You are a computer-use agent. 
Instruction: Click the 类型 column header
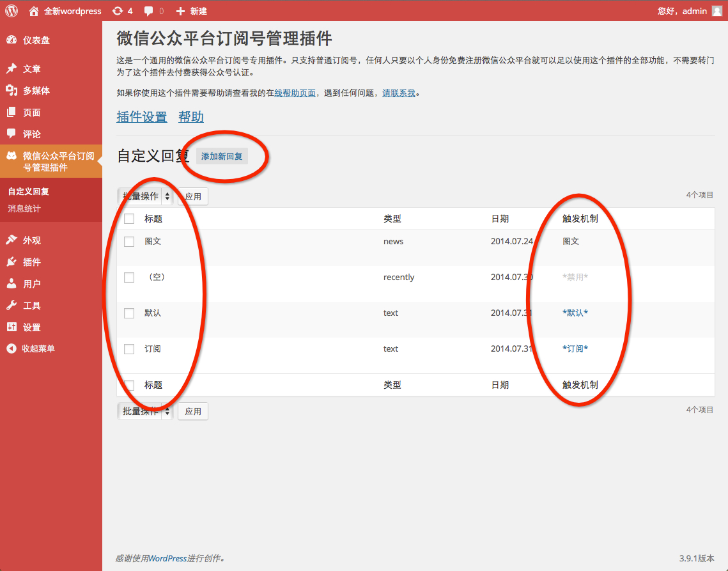coord(392,219)
